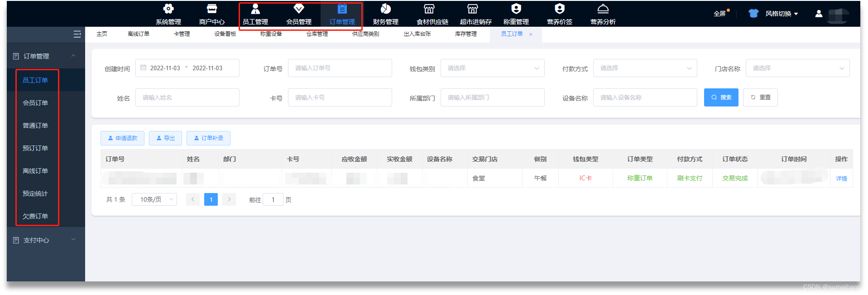868x295 pixels.
Task: Open 订单管理 clipboard icon
Action: tap(342, 9)
